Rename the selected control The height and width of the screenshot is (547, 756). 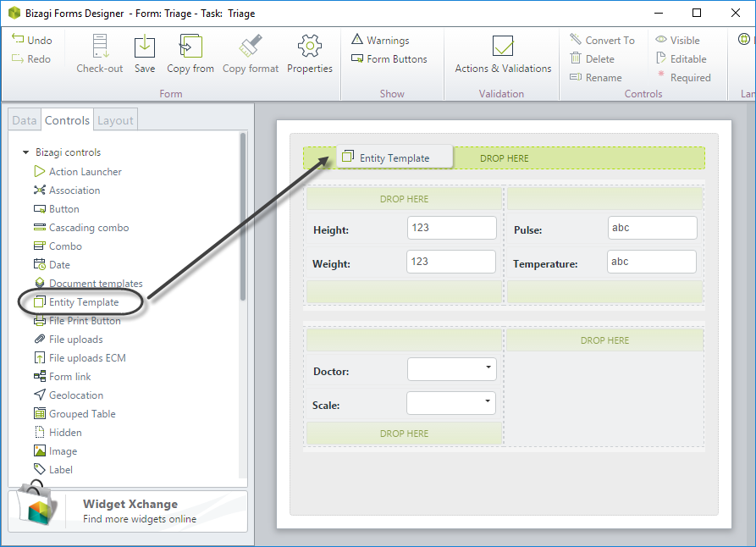click(x=595, y=78)
